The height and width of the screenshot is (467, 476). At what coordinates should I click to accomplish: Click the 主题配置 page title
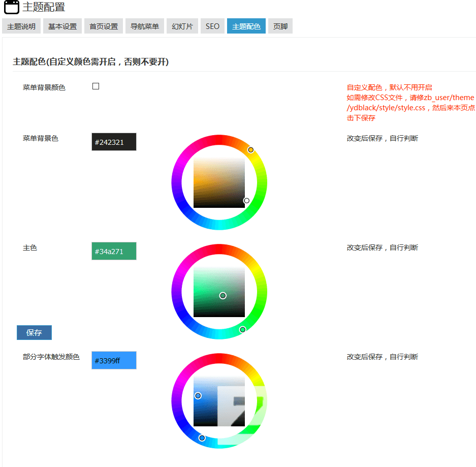coord(44,7)
